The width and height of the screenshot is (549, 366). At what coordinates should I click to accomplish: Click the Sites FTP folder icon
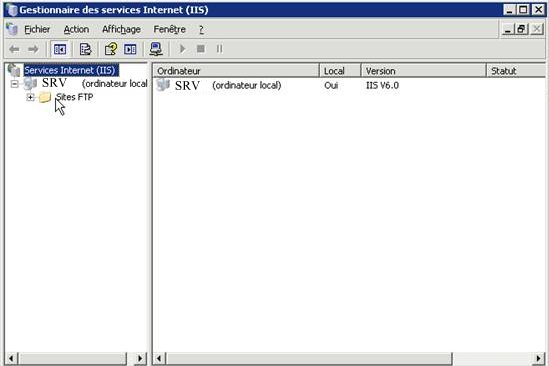click(x=45, y=97)
